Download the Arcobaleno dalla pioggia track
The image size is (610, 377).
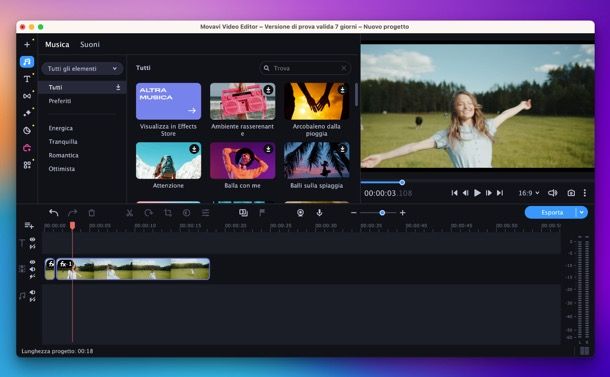[342, 90]
